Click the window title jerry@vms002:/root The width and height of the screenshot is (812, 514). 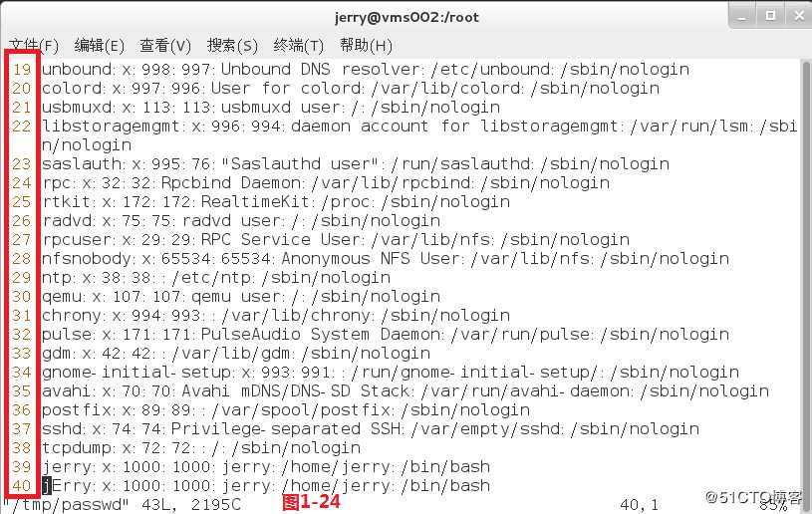pos(406,18)
